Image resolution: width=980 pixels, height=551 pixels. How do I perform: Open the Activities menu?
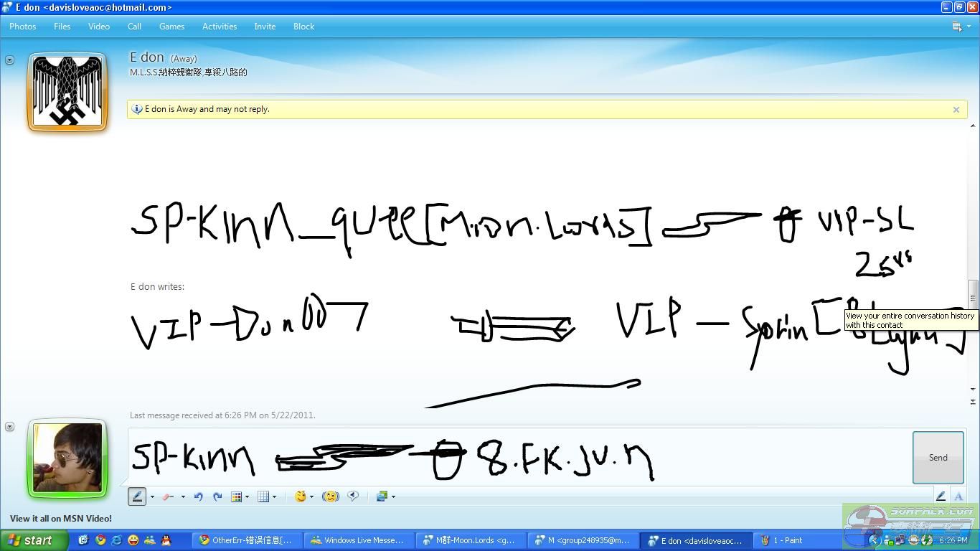(219, 27)
